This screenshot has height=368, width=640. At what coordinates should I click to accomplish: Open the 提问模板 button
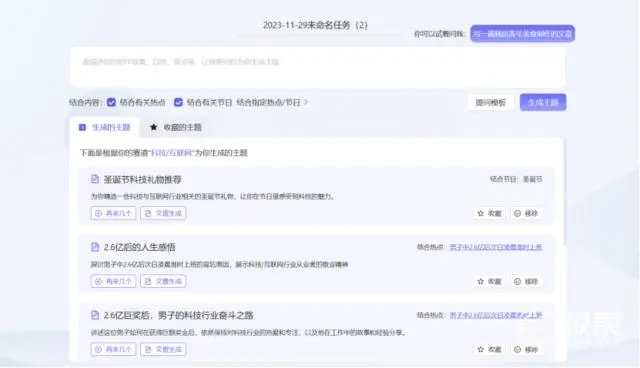(491, 102)
